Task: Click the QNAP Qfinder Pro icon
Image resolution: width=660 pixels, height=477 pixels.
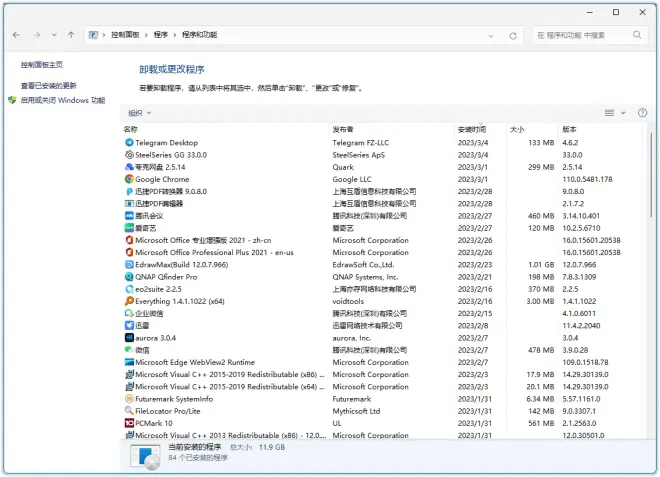Action: 129,277
